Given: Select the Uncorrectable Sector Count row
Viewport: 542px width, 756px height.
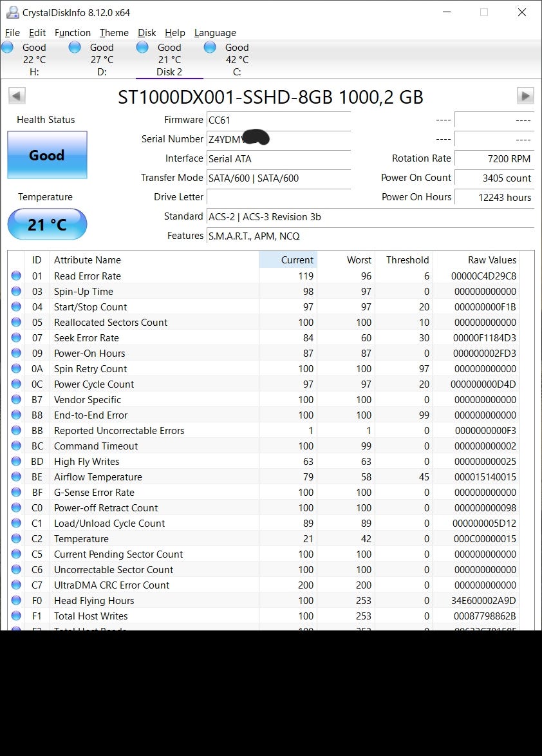Looking at the screenshot, I should [x=265, y=569].
